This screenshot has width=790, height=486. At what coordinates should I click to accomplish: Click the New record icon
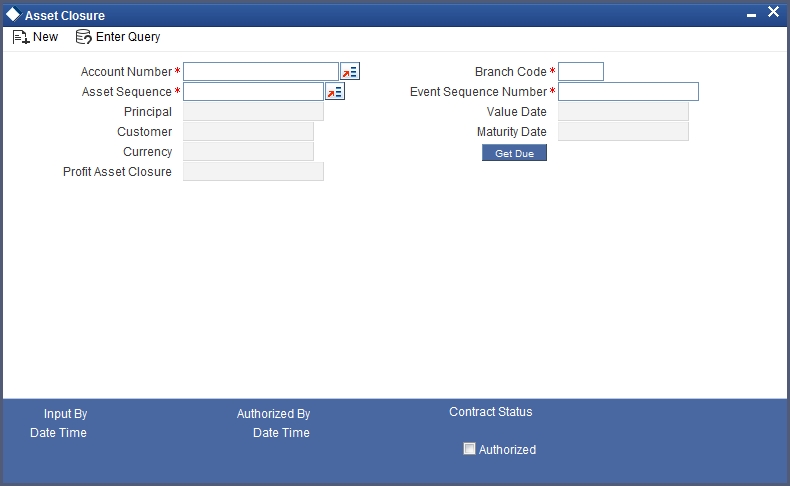(21, 37)
